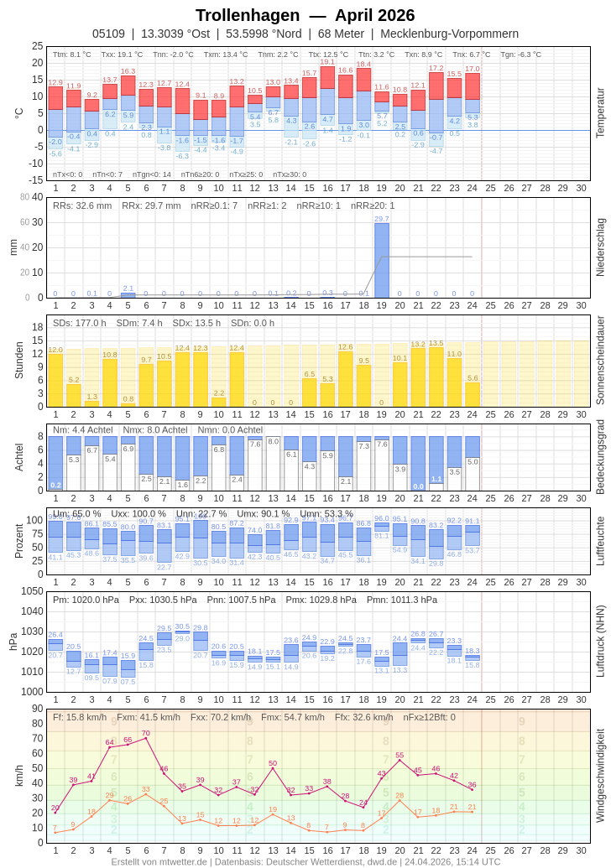611x868 pixels.
Task: Click the 'Pnn: 1007.5 hPa' statistic
Action: 242,600
